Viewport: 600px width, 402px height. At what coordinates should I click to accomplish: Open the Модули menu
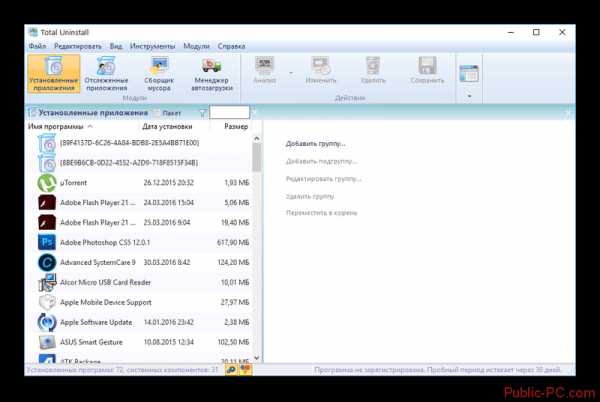coord(196,46)
